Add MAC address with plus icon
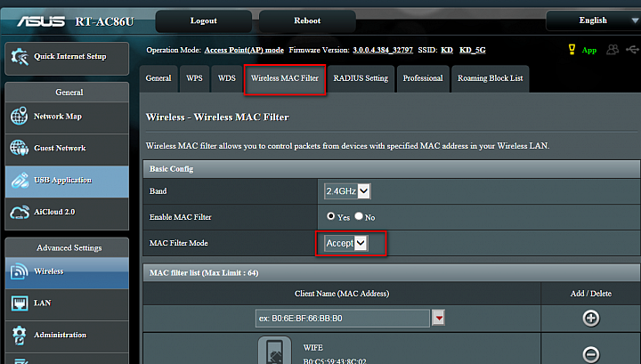Image resolution: width=641 pixels, height=364 pixels. pyautogui.click(x=591, y=319)
